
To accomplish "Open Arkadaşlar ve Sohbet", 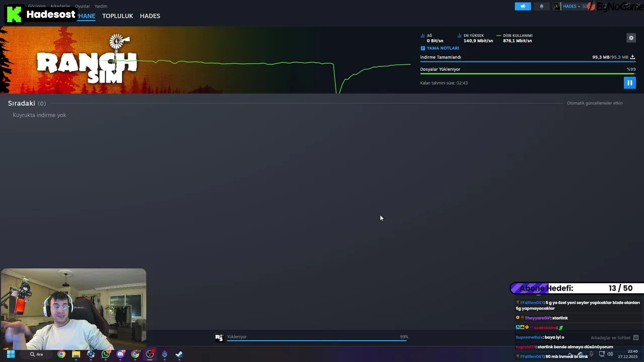I will [610, 338].
